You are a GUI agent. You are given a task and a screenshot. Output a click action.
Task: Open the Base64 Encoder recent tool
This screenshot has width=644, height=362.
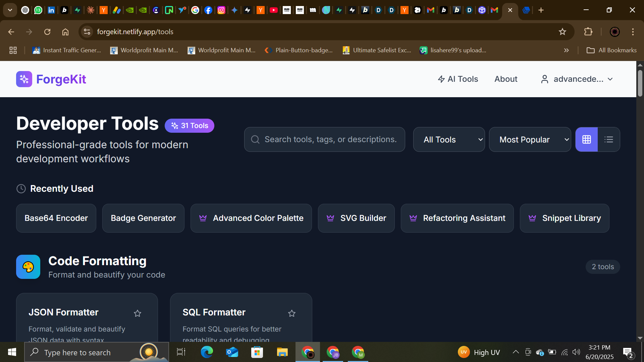tap(56, 218)
